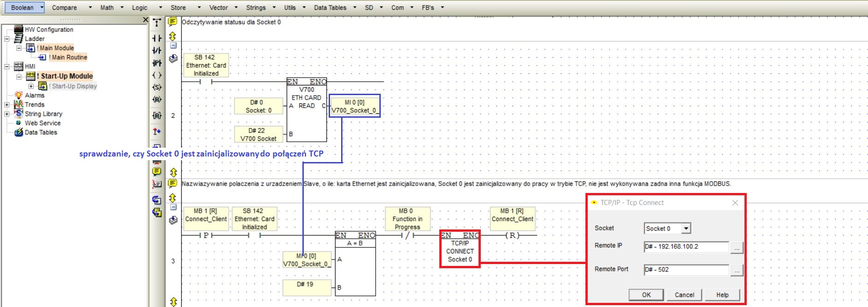Open the SD menu
This screenshot has width=868, height=307.
tap(369, 7)
